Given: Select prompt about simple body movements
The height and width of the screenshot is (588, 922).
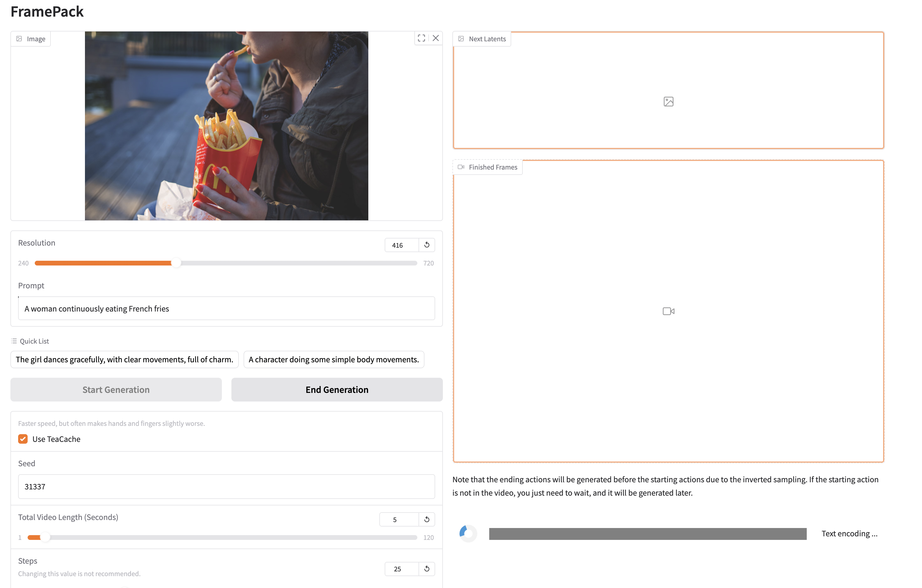Looking at the screenshot, I should [334, 359].
